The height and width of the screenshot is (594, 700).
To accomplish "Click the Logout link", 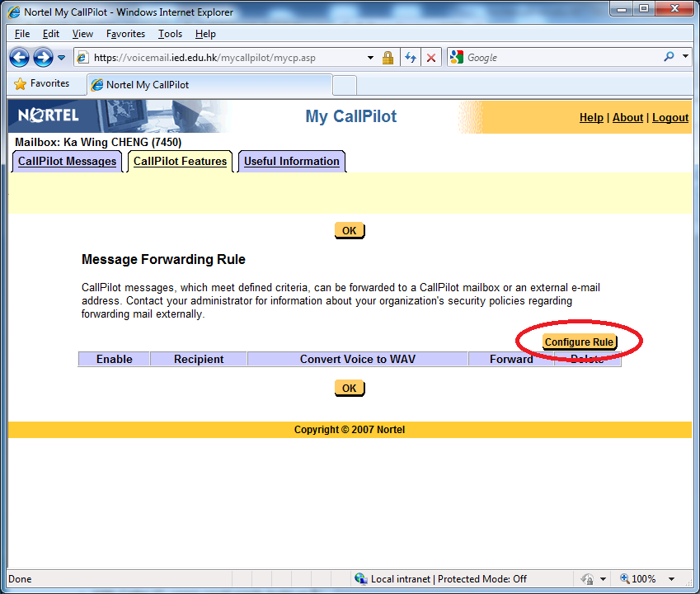I will pyautogui.click(x=670, y=117).
